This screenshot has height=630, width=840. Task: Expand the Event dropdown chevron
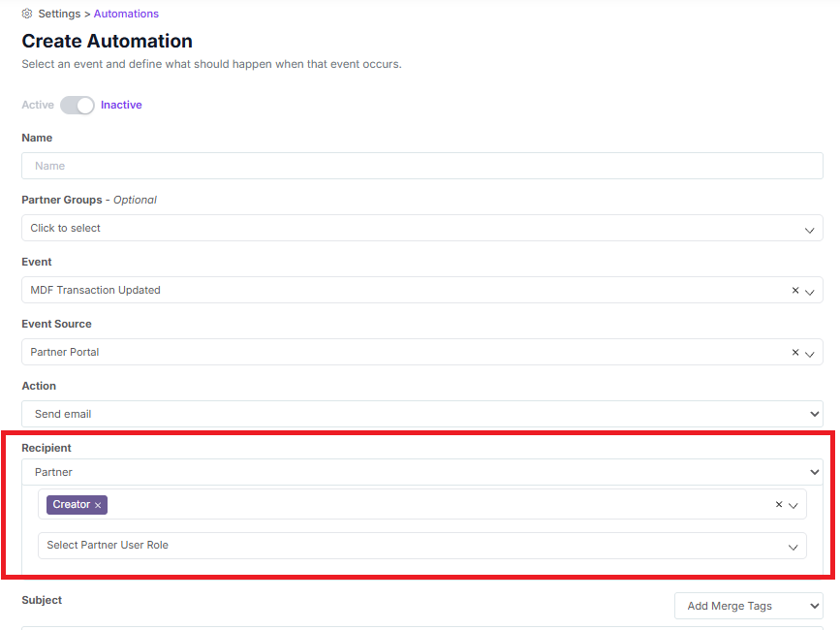(x=809, y=292)
